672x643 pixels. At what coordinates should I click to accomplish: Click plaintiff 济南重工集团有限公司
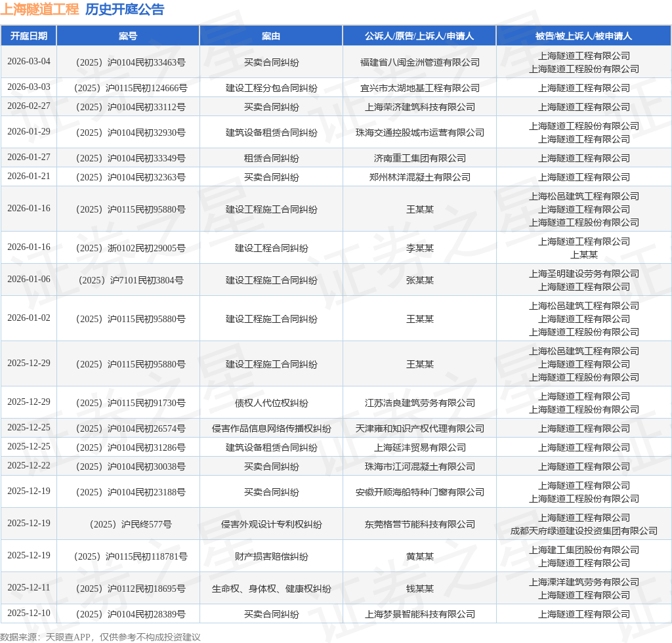(x=419, y=159)
